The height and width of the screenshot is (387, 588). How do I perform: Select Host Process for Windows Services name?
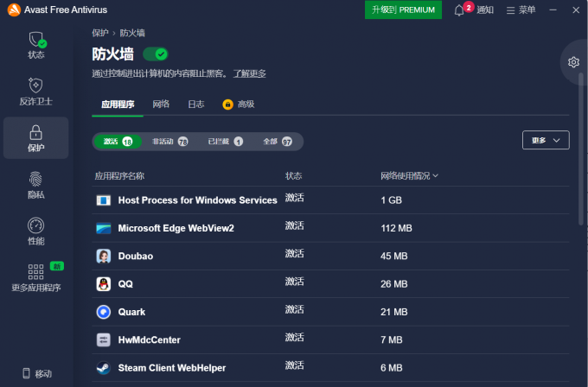pos(198,200)
